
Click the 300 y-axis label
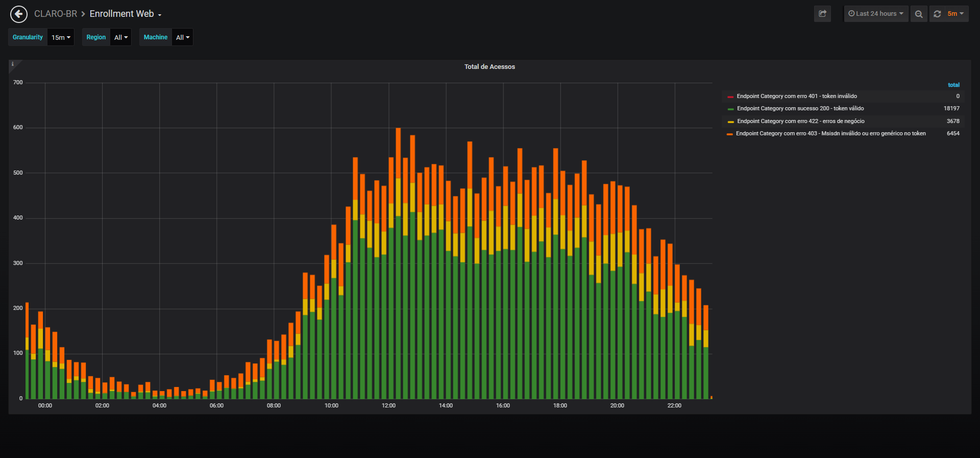18,263
